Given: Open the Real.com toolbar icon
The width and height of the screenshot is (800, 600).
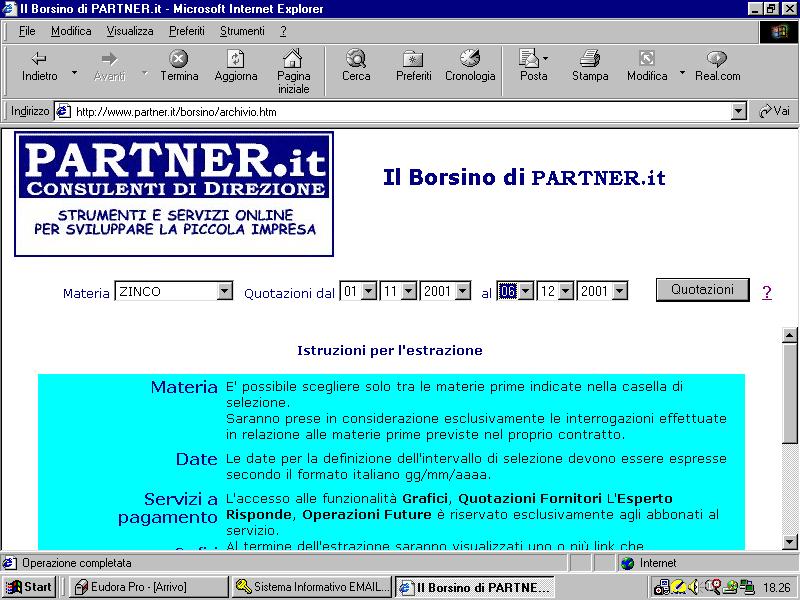Looking at the screenshot, I should 717,66.
